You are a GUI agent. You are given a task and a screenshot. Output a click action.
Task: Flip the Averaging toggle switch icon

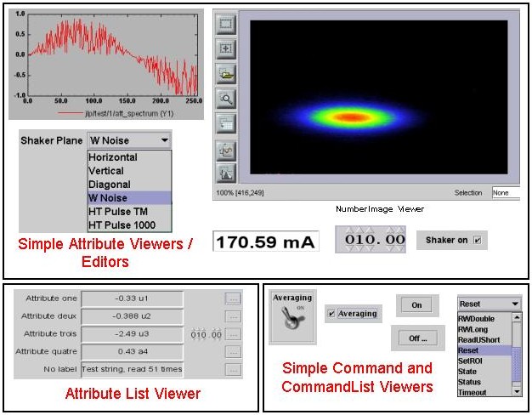(x=292, y=317)
